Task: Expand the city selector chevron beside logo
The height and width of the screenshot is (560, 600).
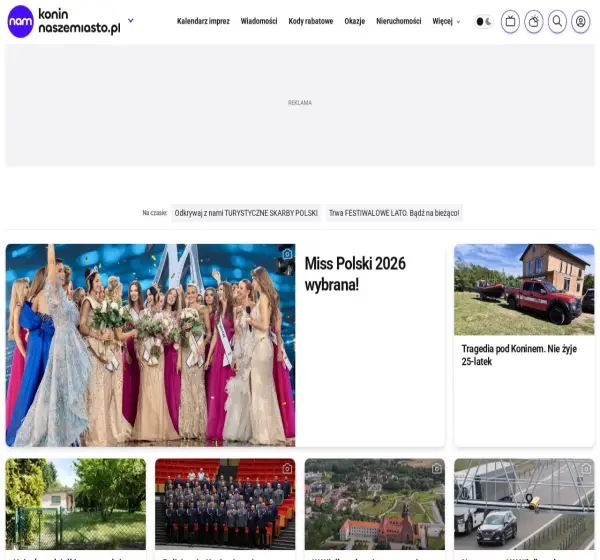Action: click(x=130, y=20)
